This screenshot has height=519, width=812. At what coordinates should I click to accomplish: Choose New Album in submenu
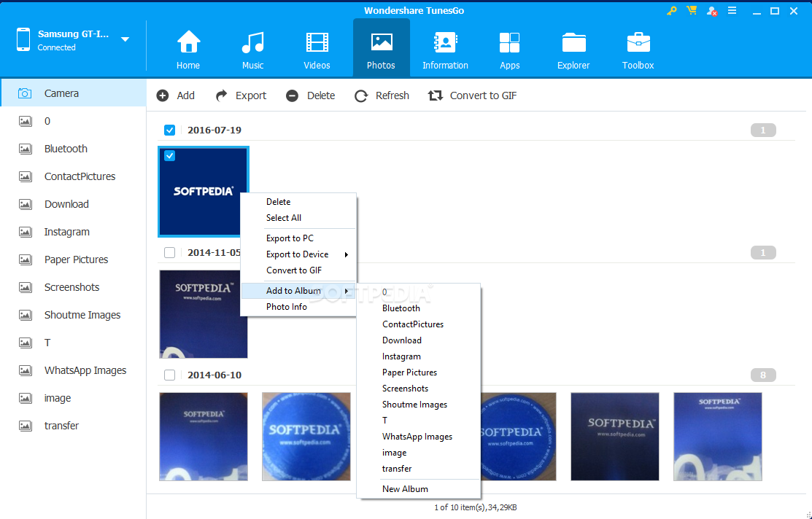[x=419, y=489]
